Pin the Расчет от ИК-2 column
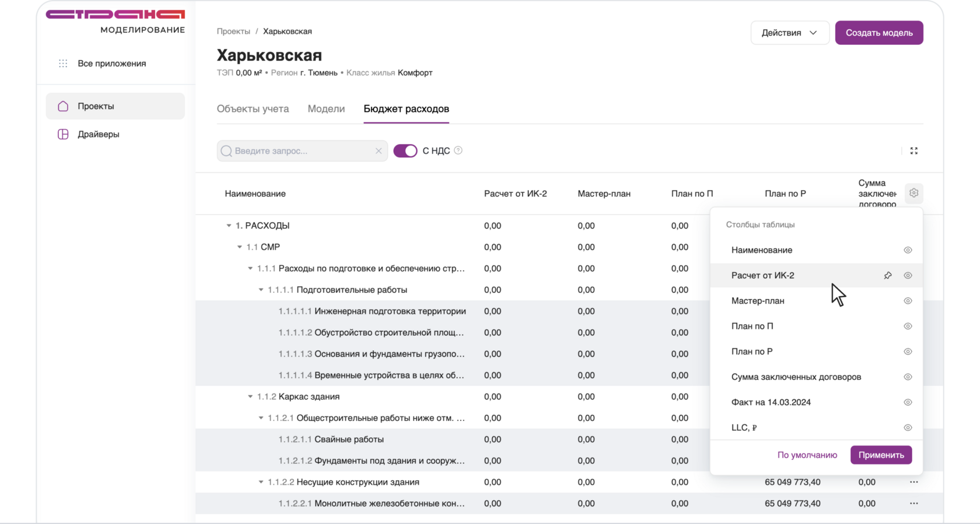Image resolution: width=980 pixels, height=524 pixels. (x=888, y=276)
